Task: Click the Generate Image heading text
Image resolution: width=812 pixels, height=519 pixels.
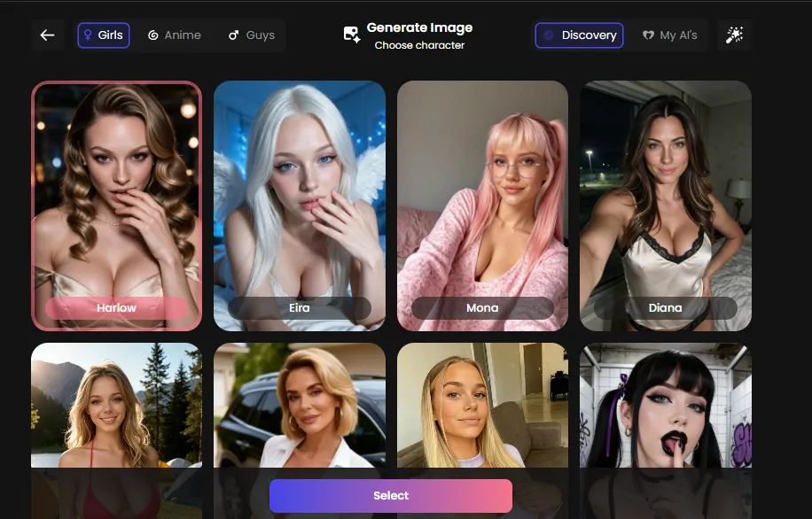Action: click(x=419, y=27)
